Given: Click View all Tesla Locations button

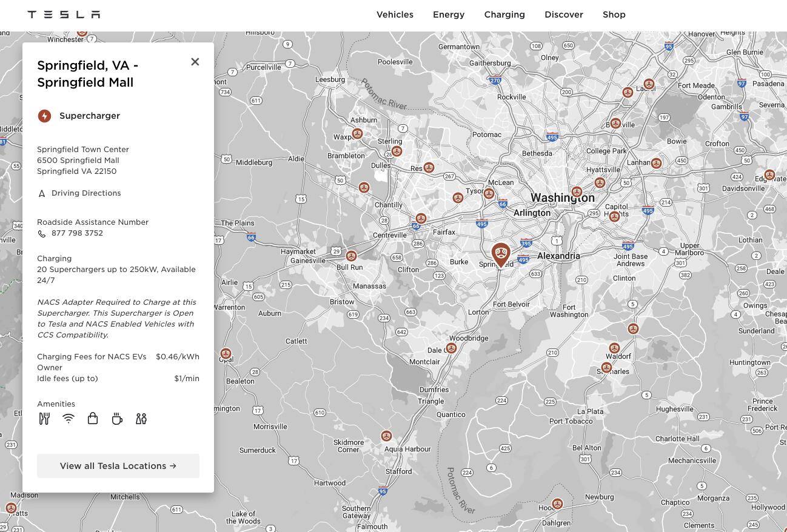Looking at the screenshot, I should pyautogui.click(x=118, y=466).
